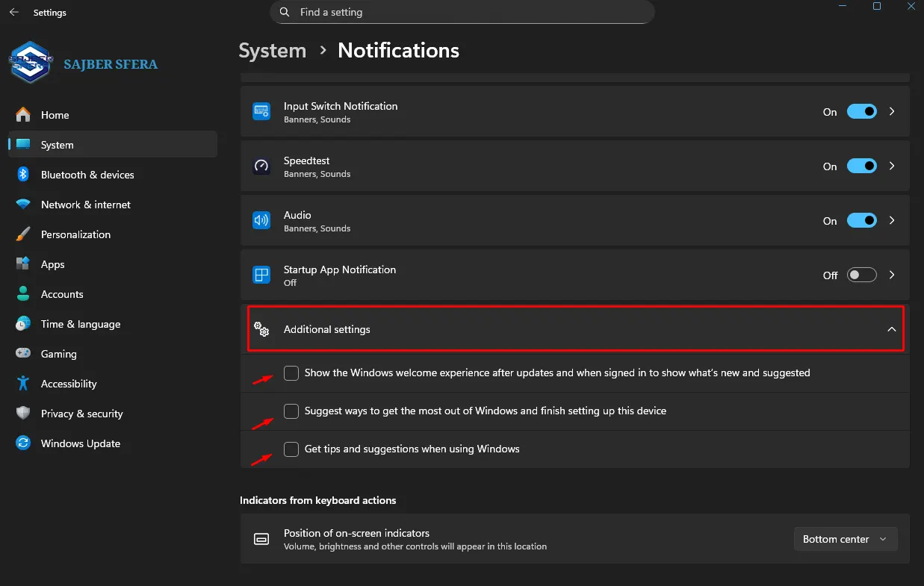Open the Apps section
Viewport: 924px width, 586px height.
tap(52, 264)
